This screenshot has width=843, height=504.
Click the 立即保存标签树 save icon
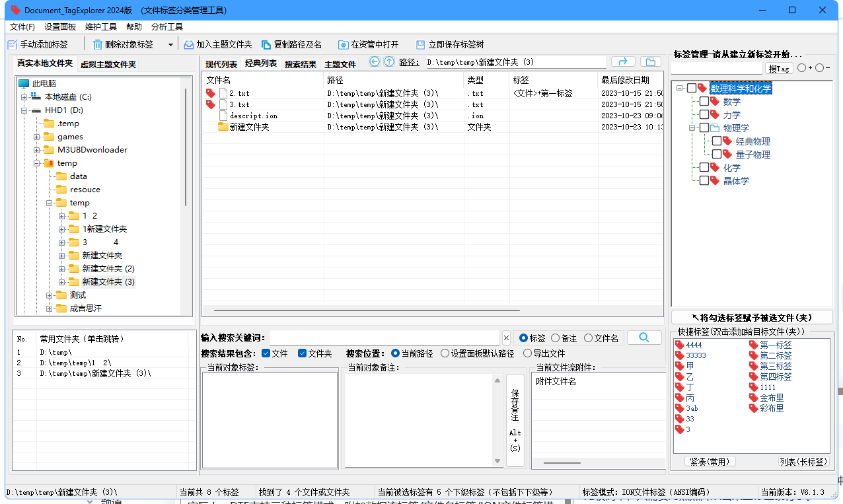click(x=421, y=45)
